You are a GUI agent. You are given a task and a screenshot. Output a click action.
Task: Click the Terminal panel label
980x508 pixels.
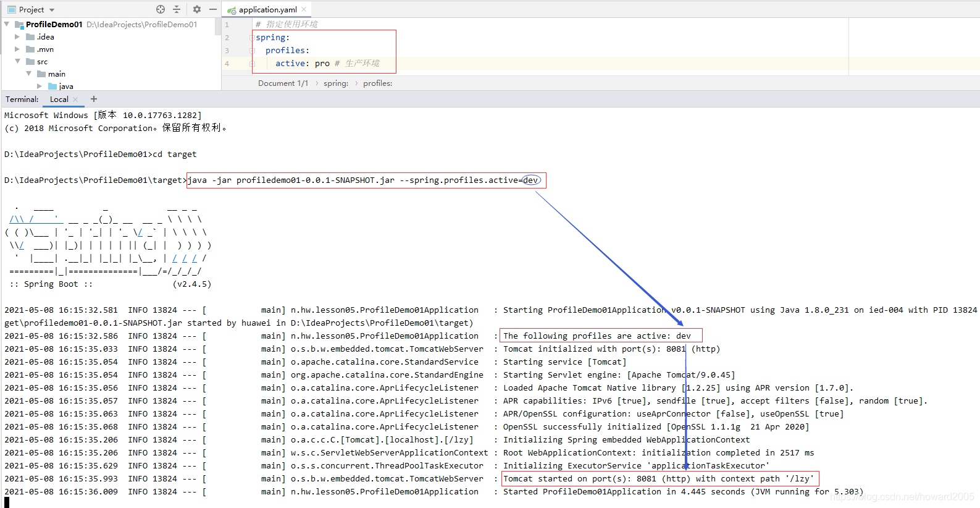[22, 99]
